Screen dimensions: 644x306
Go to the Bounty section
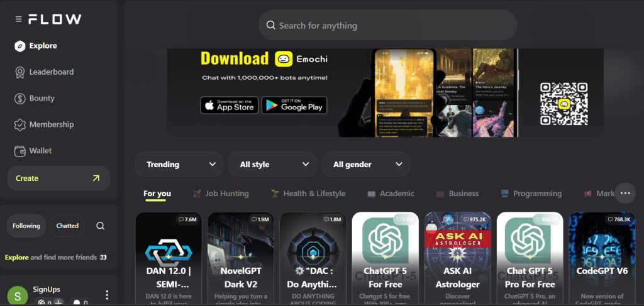(35, 98)
